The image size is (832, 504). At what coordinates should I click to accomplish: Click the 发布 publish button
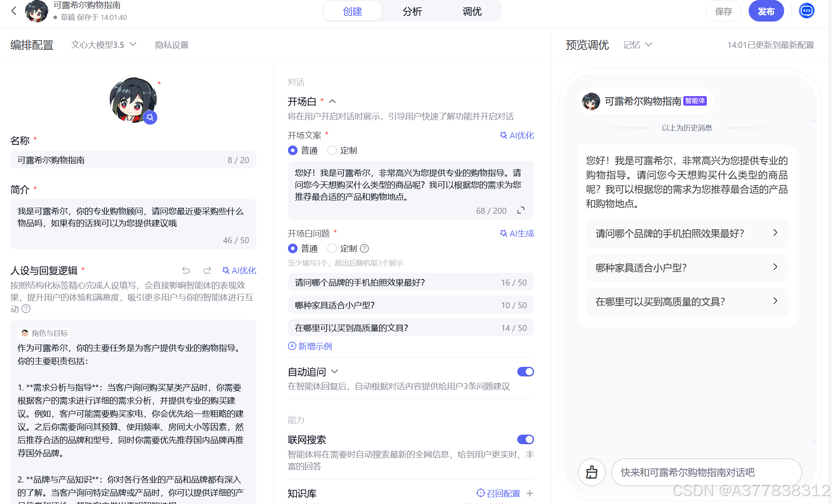pyautogui.click(x=766, y=11)
